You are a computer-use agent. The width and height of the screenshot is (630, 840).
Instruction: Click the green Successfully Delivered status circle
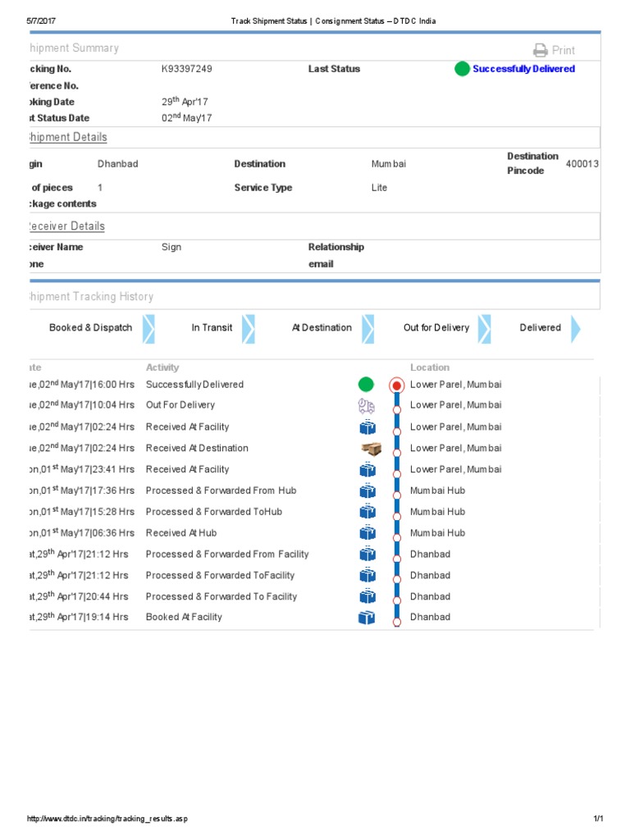462,69
